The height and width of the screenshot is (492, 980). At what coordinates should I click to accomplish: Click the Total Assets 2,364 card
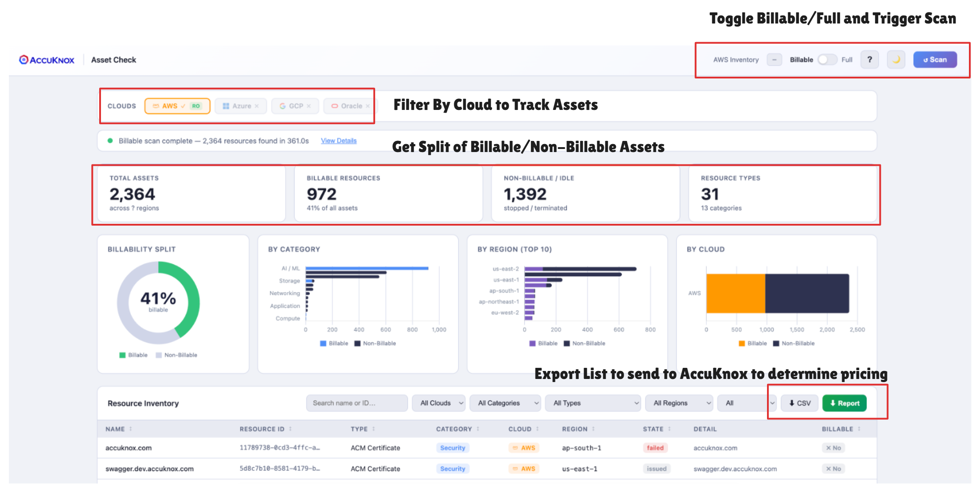tap(191, 194)
